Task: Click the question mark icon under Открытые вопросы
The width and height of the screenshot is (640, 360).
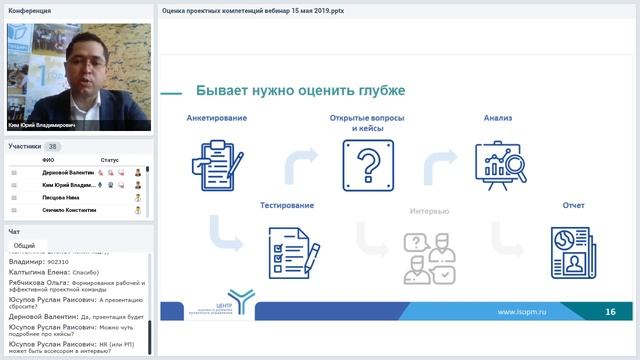Action: click(x=368, y=165)
